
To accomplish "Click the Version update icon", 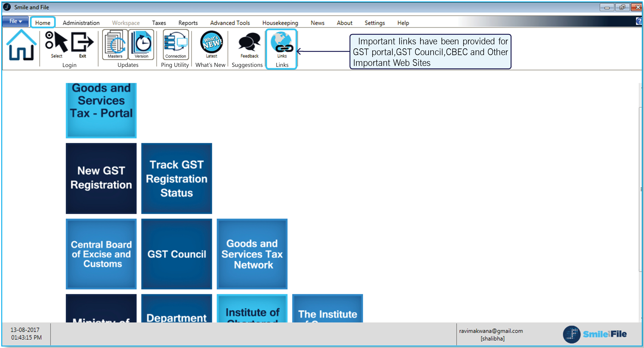I will point(141,45).
